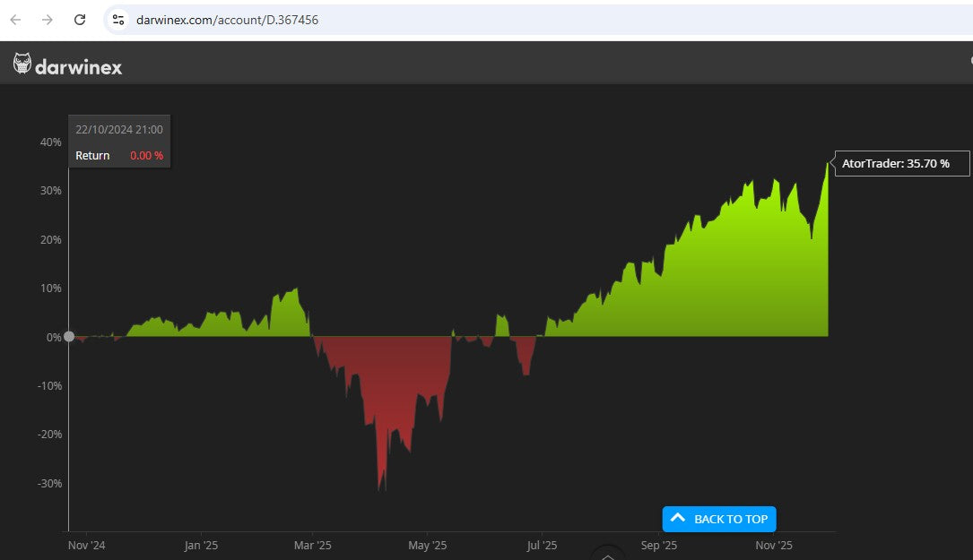Open site information icon in address bar

point(118,20)
